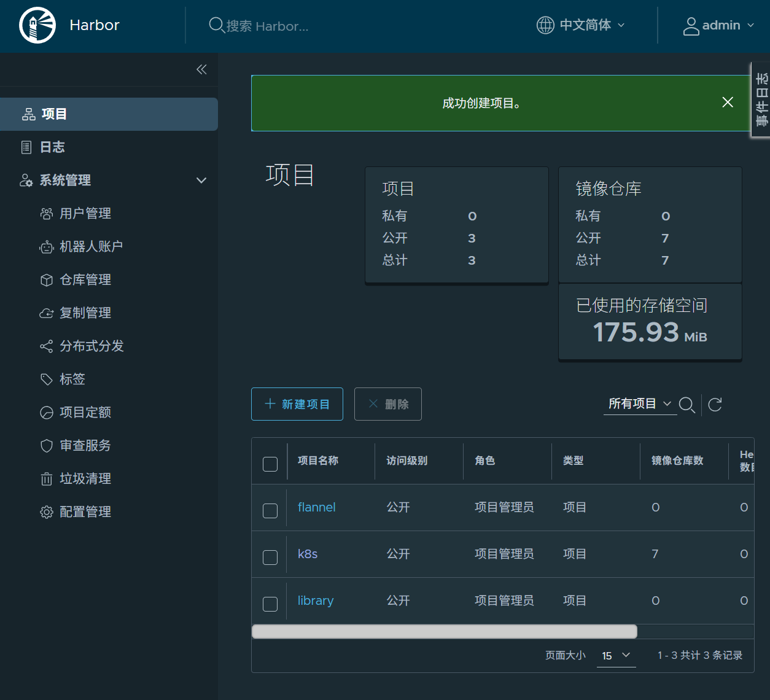Viewport: 770px width, 700px height.
Task: Dismiss the success notification banner
Action: [x=728, y=103]
